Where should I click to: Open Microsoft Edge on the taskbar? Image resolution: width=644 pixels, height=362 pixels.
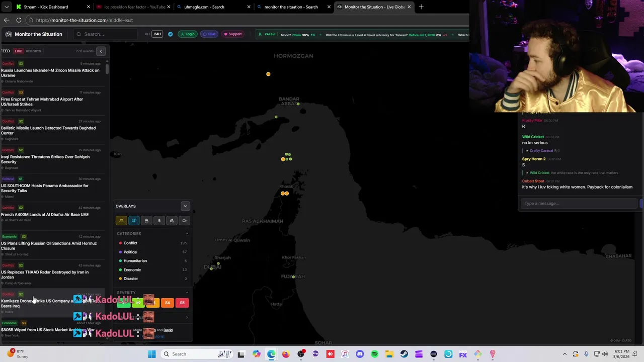[271, 354]
